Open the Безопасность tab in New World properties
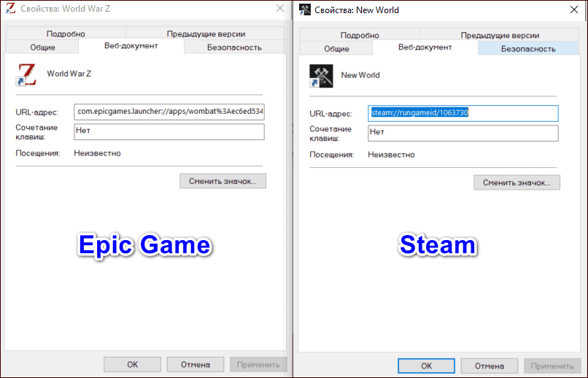This screenshot has height=378, width=588. tap(528, 49)
